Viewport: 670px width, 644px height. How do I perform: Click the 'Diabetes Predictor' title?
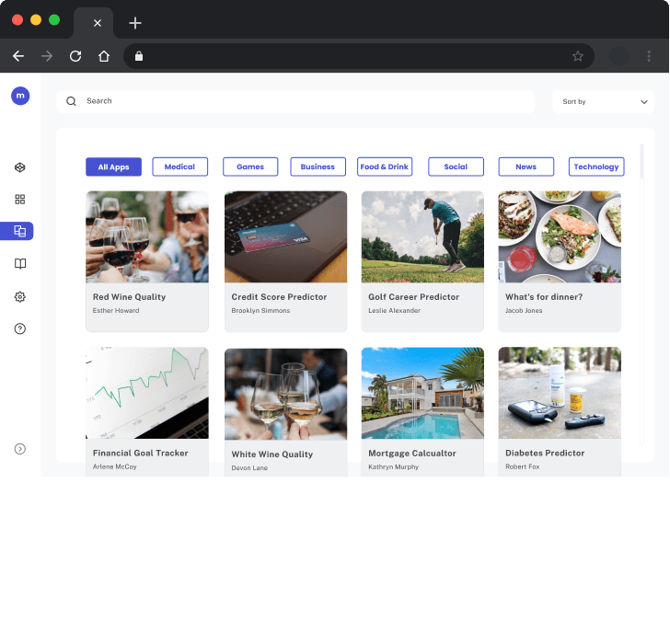(545, 454)
